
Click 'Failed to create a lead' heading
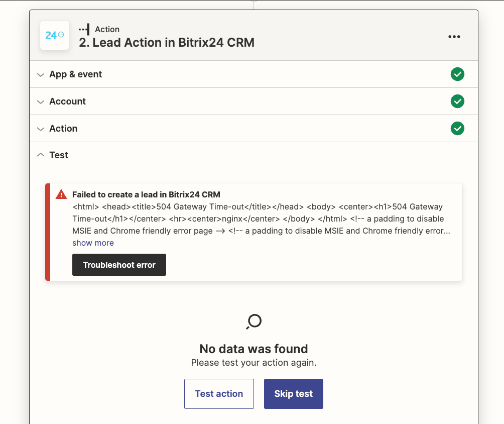[146, 194]
